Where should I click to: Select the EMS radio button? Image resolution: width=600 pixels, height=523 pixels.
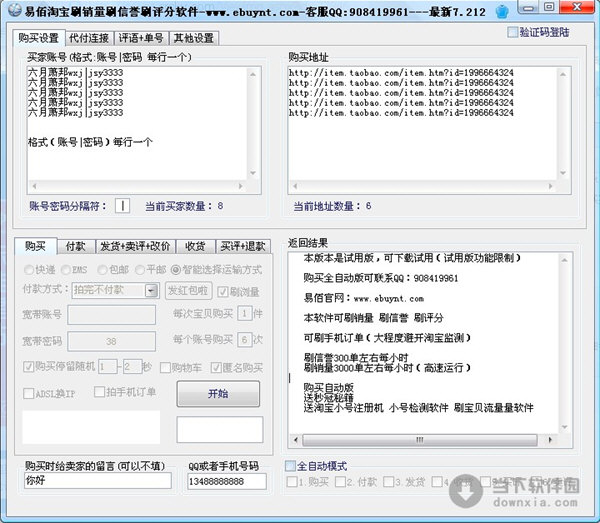point(65,270)
